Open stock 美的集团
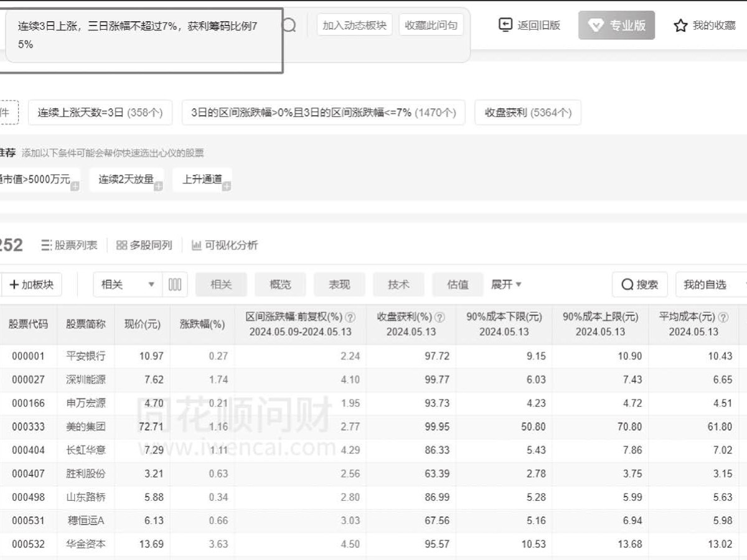The image size is (747, 560). [x=86, y=427]
